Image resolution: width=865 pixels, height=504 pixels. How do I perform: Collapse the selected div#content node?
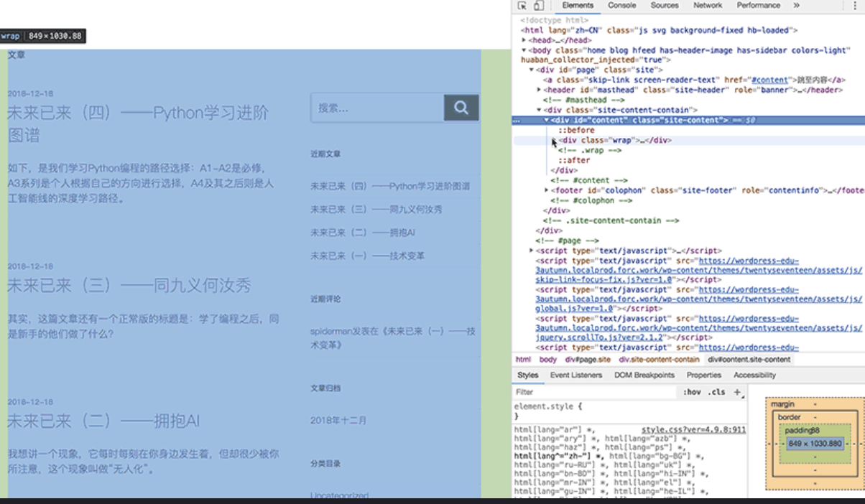(547, 120)
